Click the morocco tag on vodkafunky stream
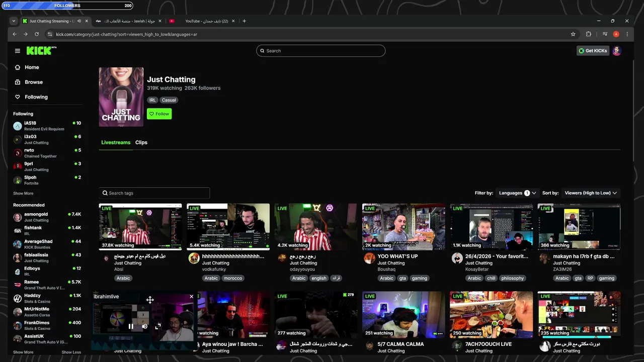Screen dimensions: 644x362 (233, 278)
